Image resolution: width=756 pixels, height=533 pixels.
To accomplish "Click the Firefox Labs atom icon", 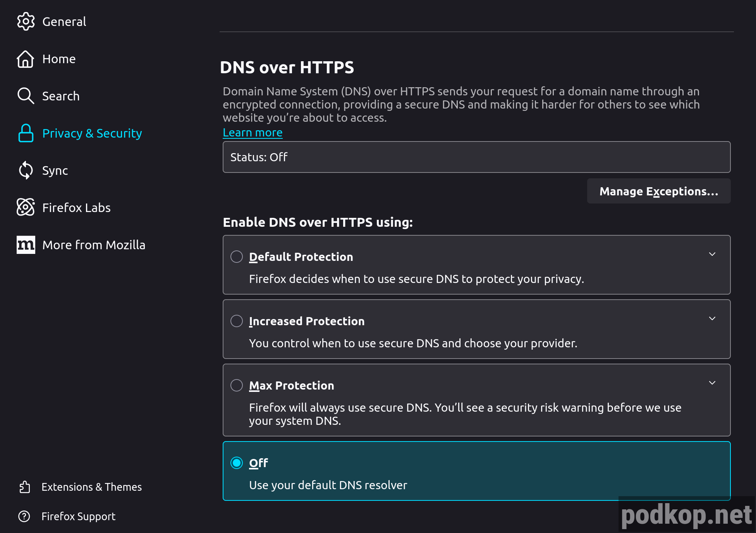I will [26, 207].
